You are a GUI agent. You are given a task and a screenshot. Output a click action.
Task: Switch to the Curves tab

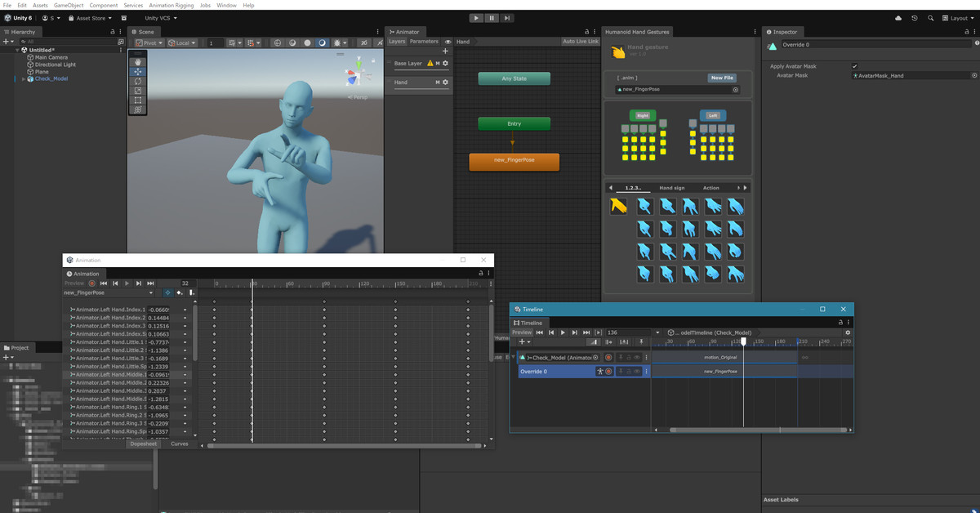click(x=179, y=444)
